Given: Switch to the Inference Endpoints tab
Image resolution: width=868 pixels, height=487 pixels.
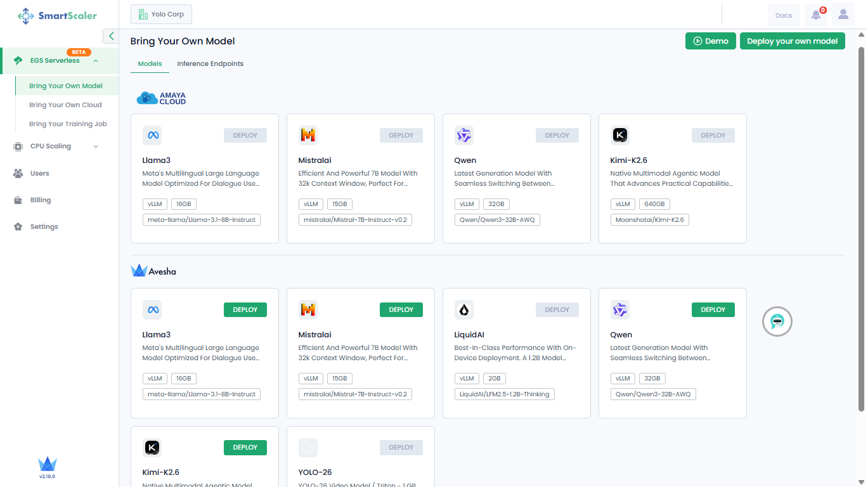Looking at the screenshot, I should (211, 63).
